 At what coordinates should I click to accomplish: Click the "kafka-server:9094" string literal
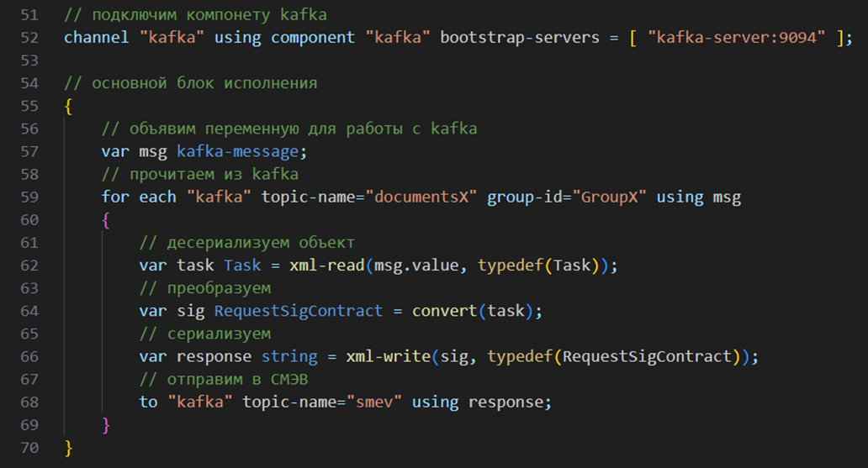(736, 38)
